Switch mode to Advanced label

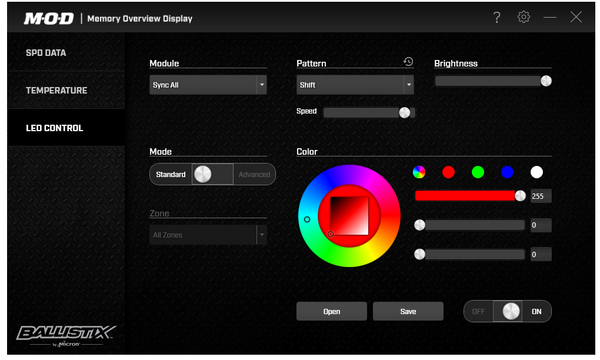[254, 174]
